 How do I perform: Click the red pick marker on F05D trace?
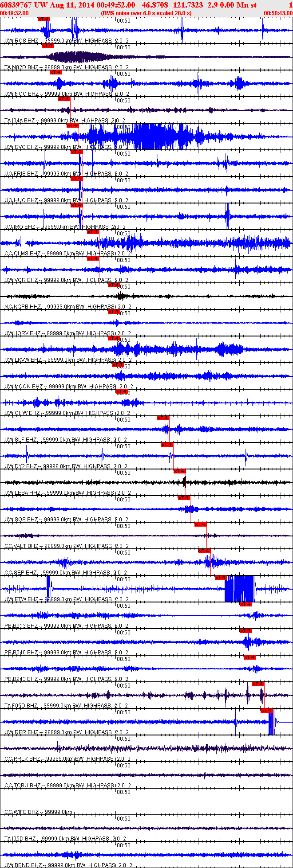[x=258, y=684]
